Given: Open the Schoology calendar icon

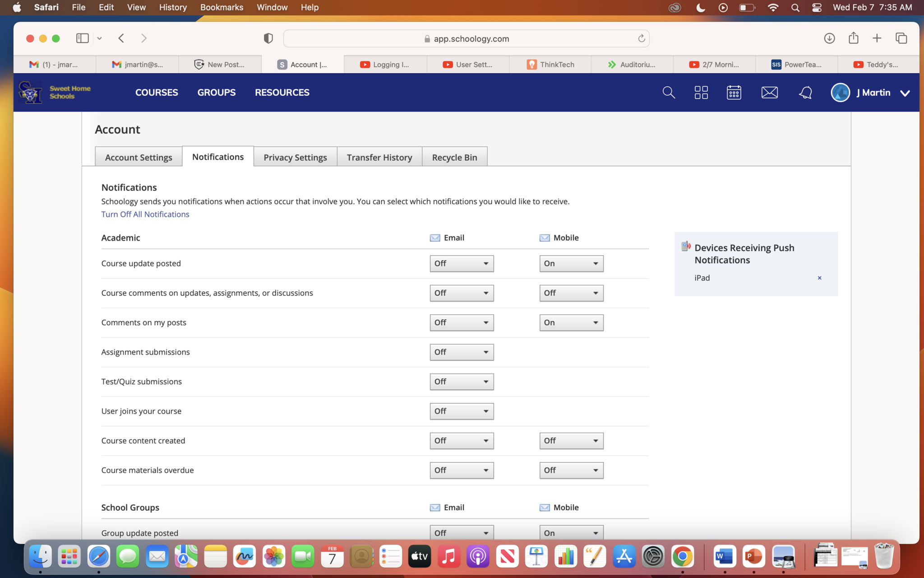Looking at the screenshot, I should (734, 93).
